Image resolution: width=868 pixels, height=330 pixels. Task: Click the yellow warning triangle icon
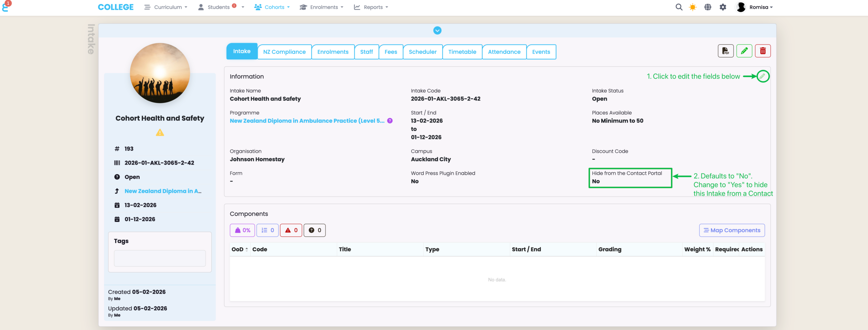click(160, 133)
